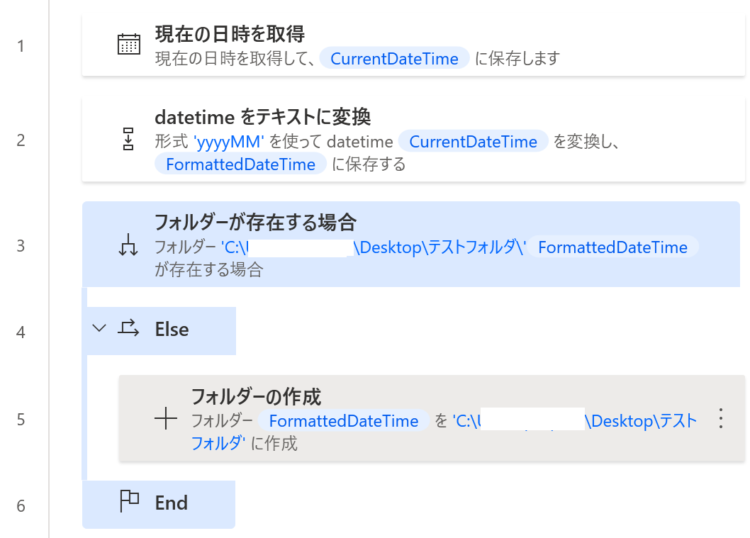The image size is (750, 538).
Task: Click the datetime-to-text conversion icon
Action: [128, 139]
